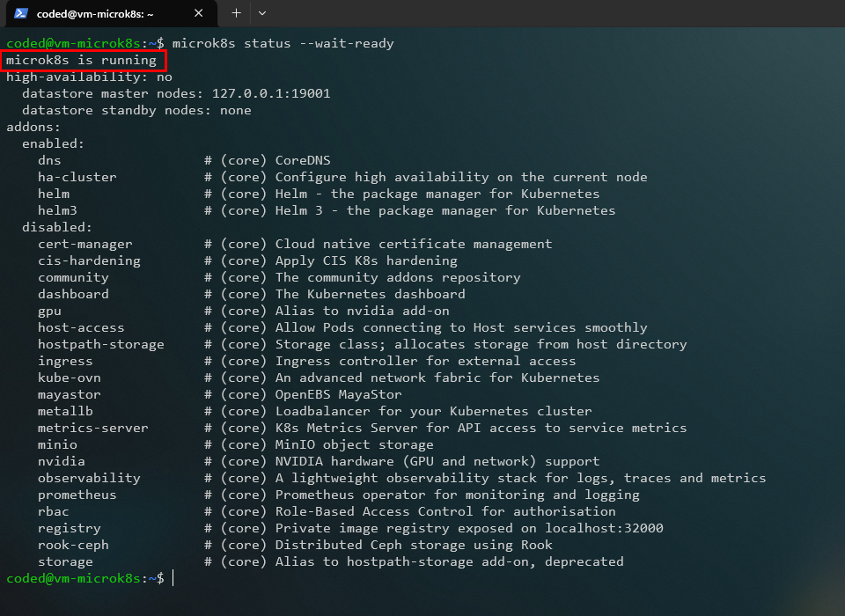Click 'The Kubernetes dashboard' description
The height and width of the screenshot is (616, 845).
click(371, 294)
